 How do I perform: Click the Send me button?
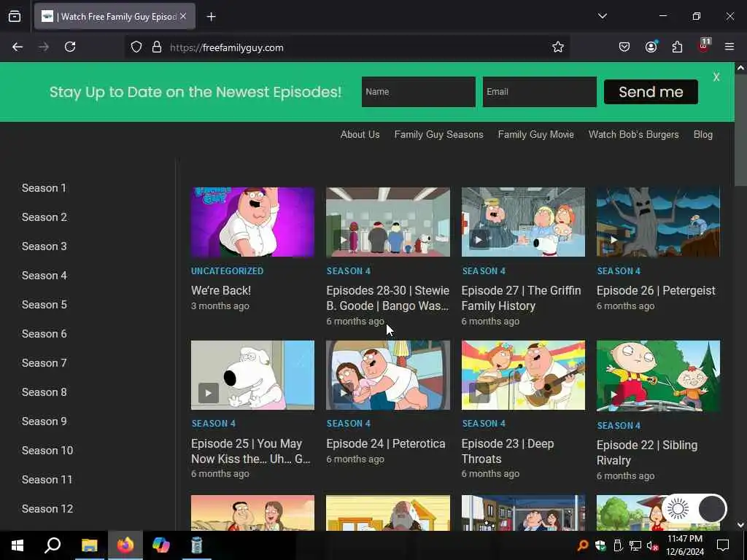(x=651, y=92)
